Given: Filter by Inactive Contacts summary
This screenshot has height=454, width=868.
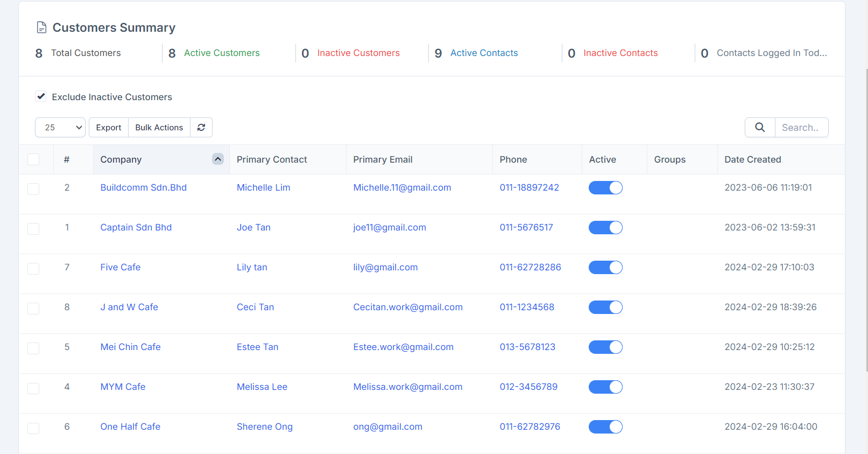Looking at the screenshot, I should tap(620, 53).
